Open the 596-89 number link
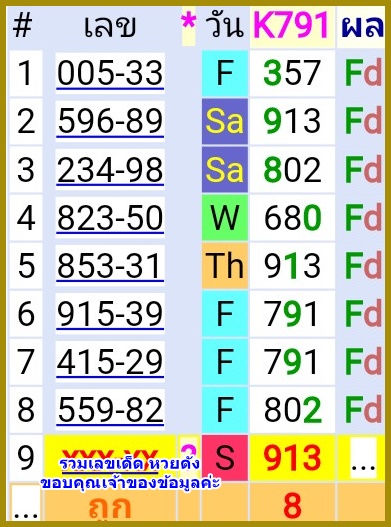The height and width of the screenshot is (527, 391). click(x=110, y=121)
